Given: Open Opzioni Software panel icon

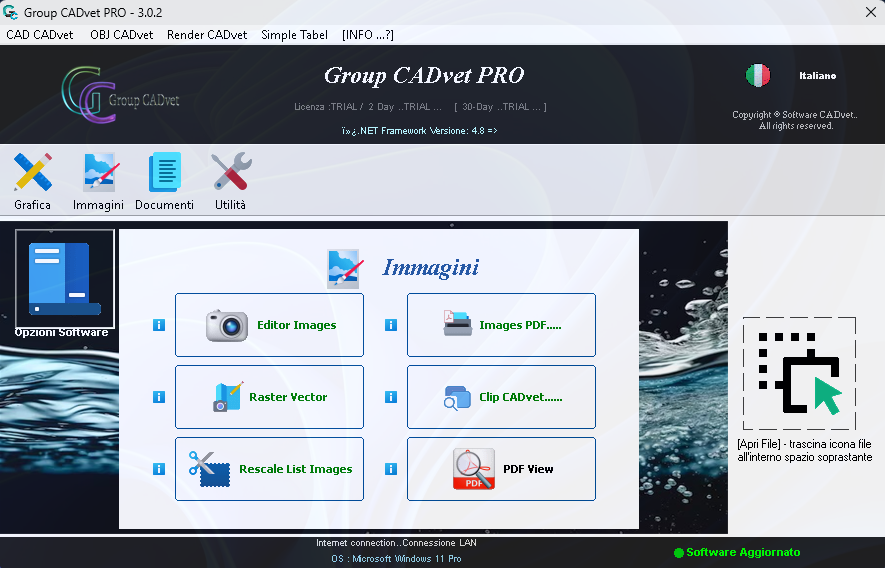Looking at the screenshot, I should pos(65,278).
